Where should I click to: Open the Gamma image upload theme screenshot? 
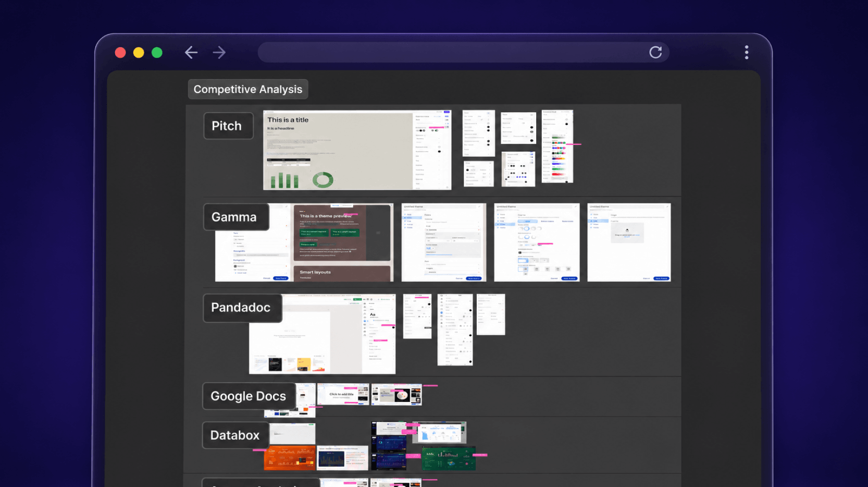(629, 242)
